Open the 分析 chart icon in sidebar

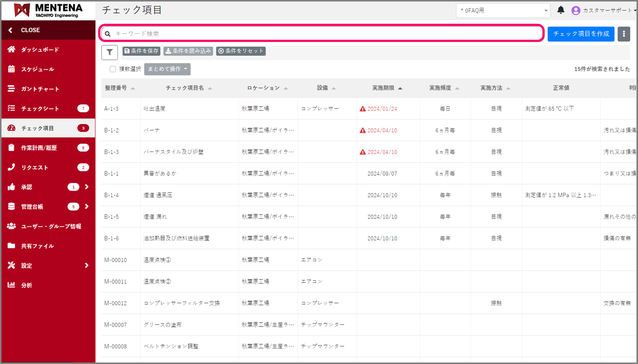(x=12, y=285)
